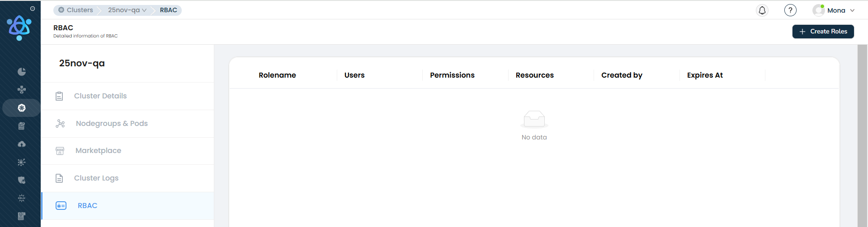The width and height of the screenshot is (868, 227).
Task: Open the clipboard icon in left sidebar
Action: point(21,126)
